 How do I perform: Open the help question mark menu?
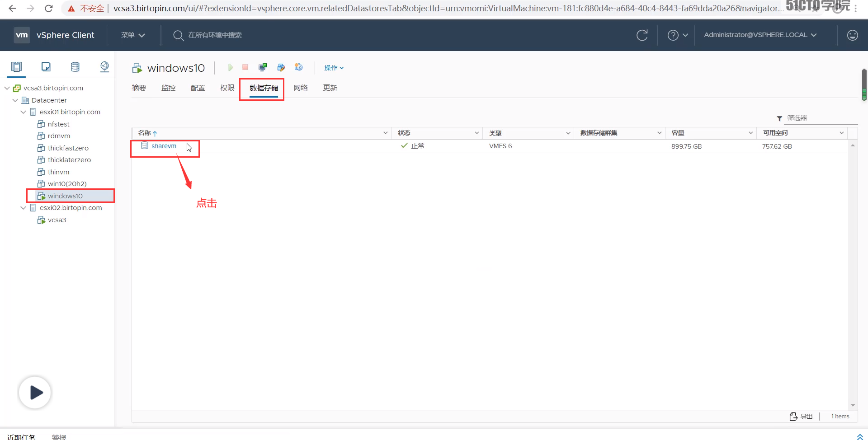677,35
